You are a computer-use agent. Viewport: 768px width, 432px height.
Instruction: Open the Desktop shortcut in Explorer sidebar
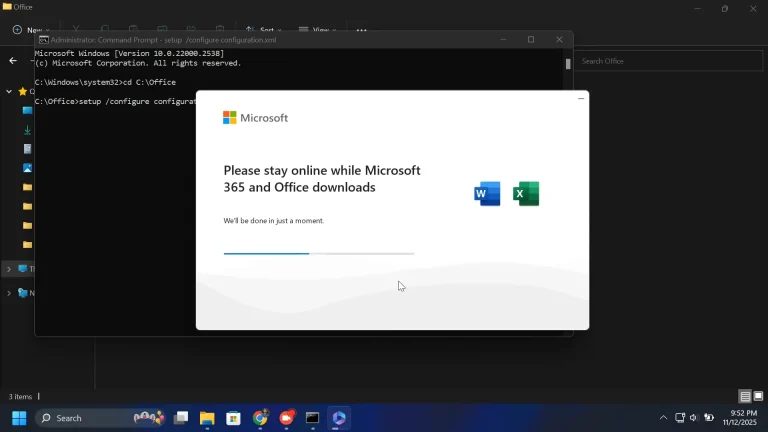(x=27, y=111)
